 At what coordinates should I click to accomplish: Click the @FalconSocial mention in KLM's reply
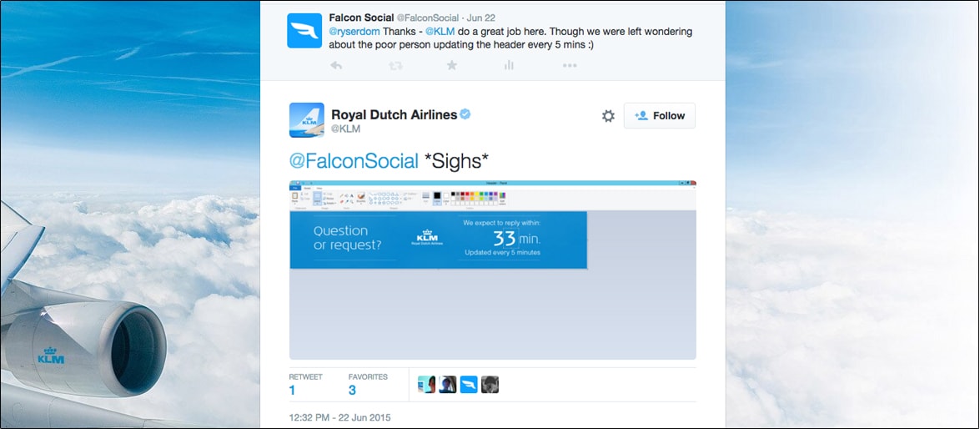pos(354,161)
